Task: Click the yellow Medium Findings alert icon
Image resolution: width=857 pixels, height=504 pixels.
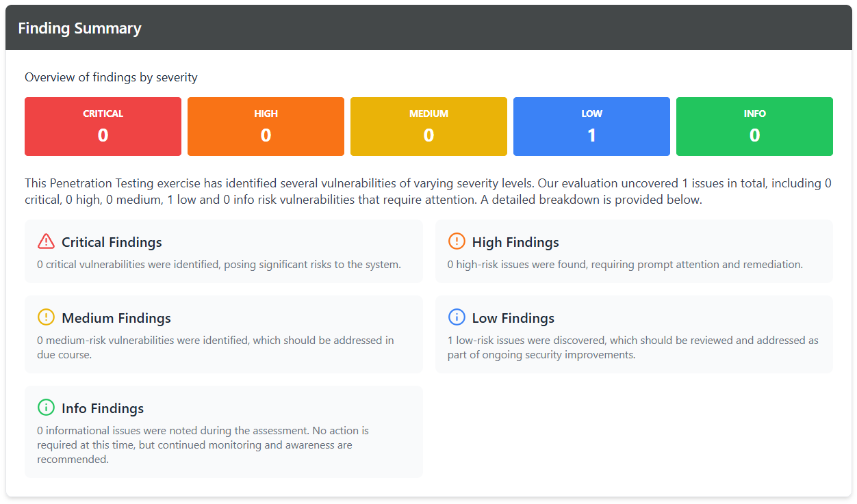Action: pos(46,317)
